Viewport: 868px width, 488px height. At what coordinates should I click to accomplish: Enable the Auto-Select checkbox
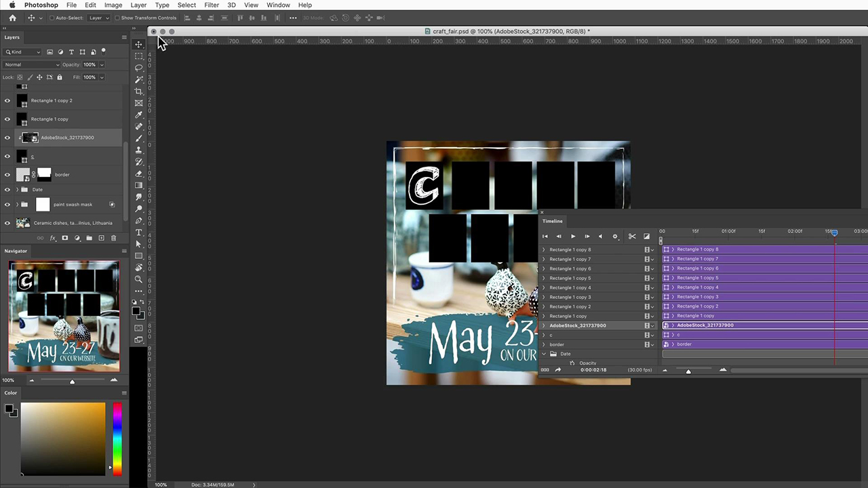(52, 18)
